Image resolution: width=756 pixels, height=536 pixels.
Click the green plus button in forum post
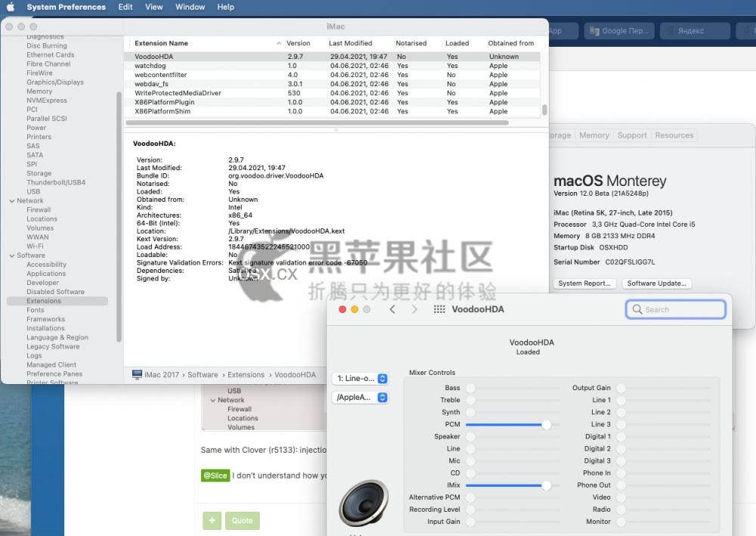point(212,521)
